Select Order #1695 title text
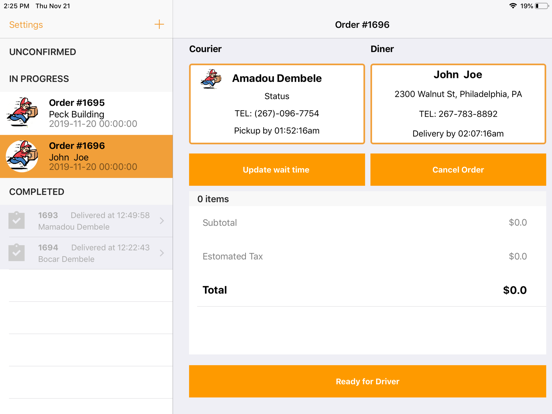This screenshot has width=552, height=414. coord(77,102)
